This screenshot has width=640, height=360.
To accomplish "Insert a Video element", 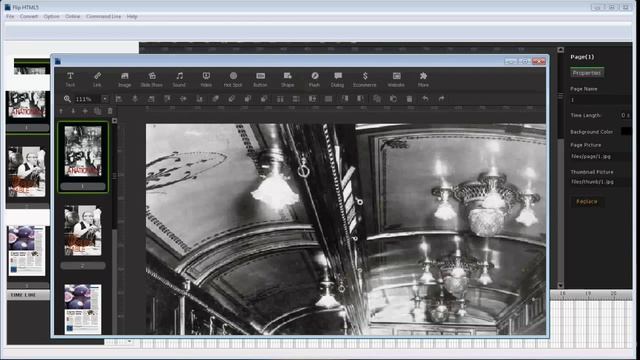I will [206, 79].
